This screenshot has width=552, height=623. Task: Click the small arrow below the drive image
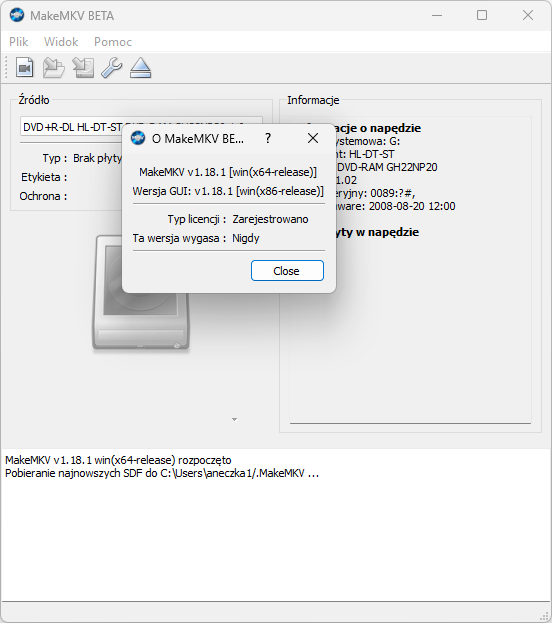tap(234, 420)
